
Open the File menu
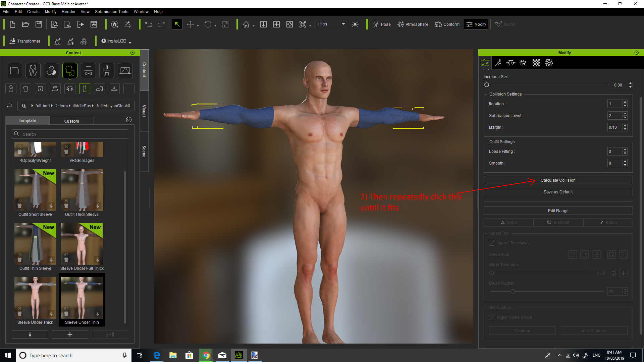pos(6,12)
